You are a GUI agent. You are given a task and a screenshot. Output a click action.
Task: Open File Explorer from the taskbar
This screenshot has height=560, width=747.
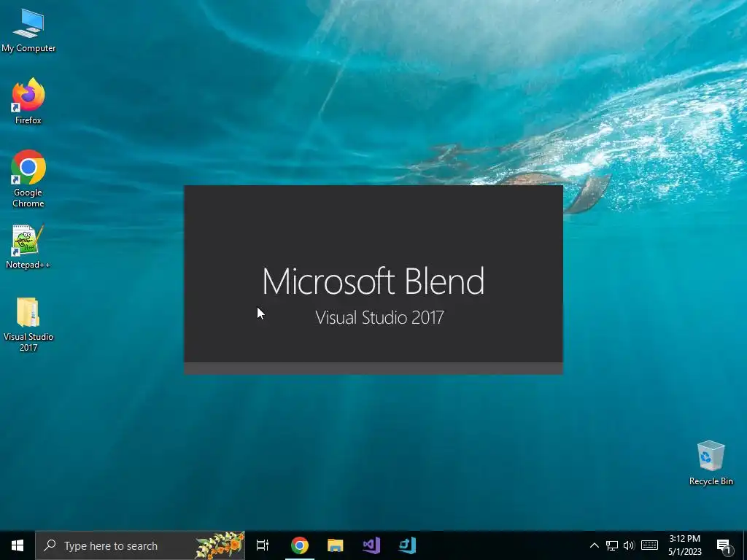click(x=336, y=545)
